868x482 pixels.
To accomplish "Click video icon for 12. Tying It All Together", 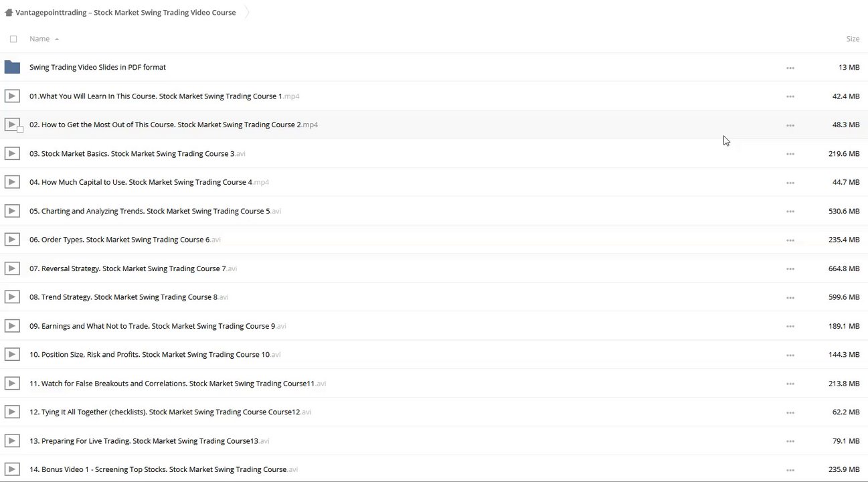I will point(12,412).
